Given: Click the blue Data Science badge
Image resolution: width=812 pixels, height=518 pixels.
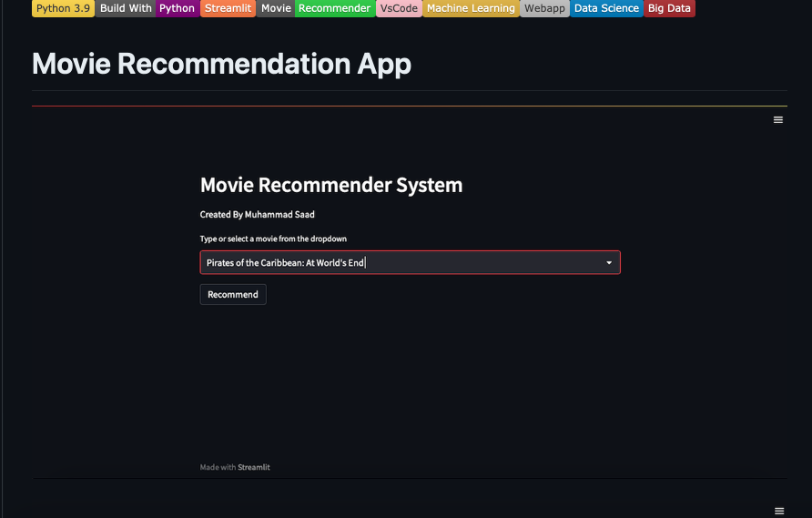Looking at the screenshot, I should 606,8.
